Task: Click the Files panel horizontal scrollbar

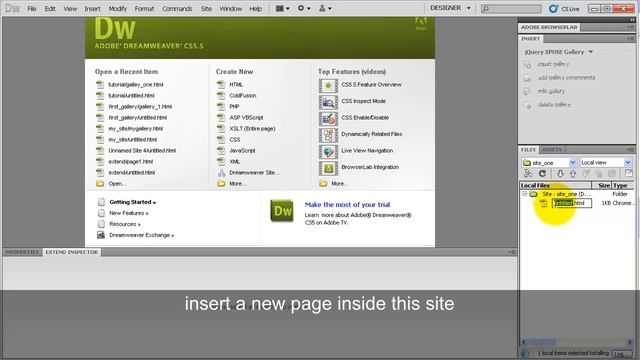Action: (x=577, y=342)
